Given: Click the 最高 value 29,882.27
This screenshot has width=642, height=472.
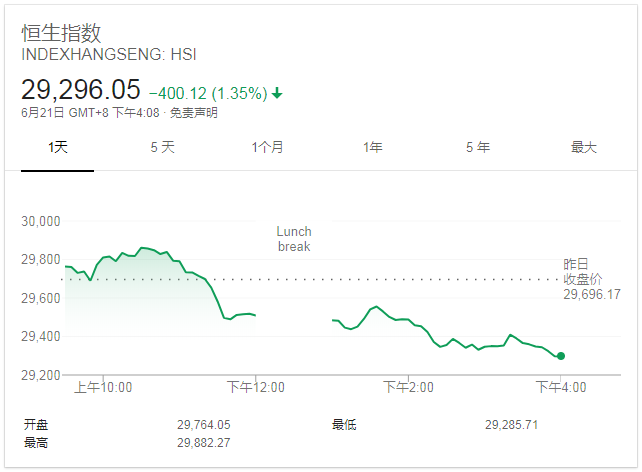Looking at the screenshot, I should click(203, 443).
